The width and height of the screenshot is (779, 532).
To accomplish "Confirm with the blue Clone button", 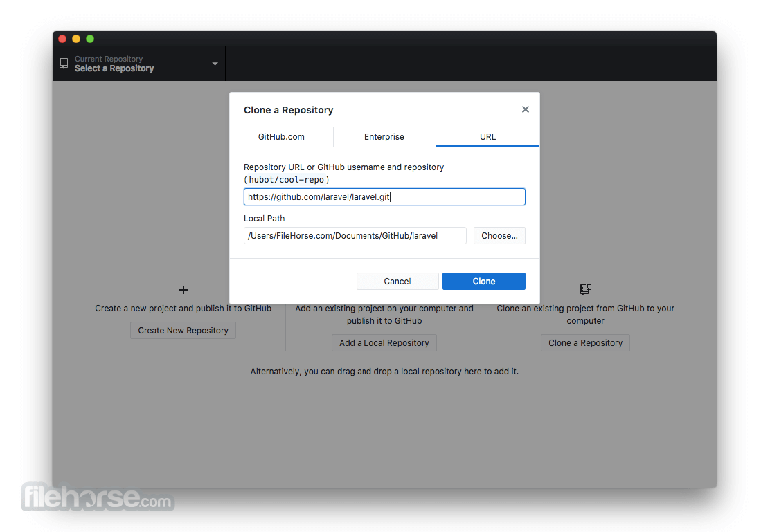I will pos(484,282).
